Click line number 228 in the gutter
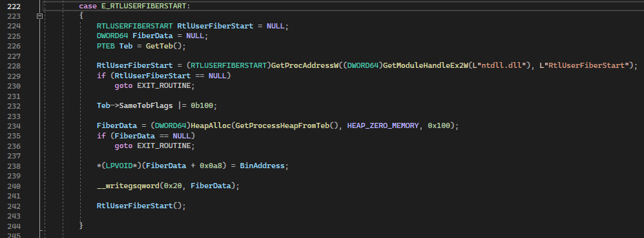Image resolution: width=644 pixels, height=238 pixels. pos(14,66)
